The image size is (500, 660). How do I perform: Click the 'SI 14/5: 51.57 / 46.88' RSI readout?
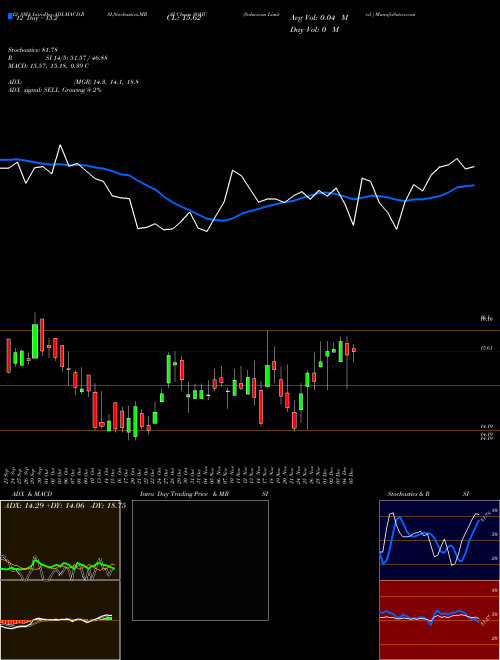click(x=77, y=58)
